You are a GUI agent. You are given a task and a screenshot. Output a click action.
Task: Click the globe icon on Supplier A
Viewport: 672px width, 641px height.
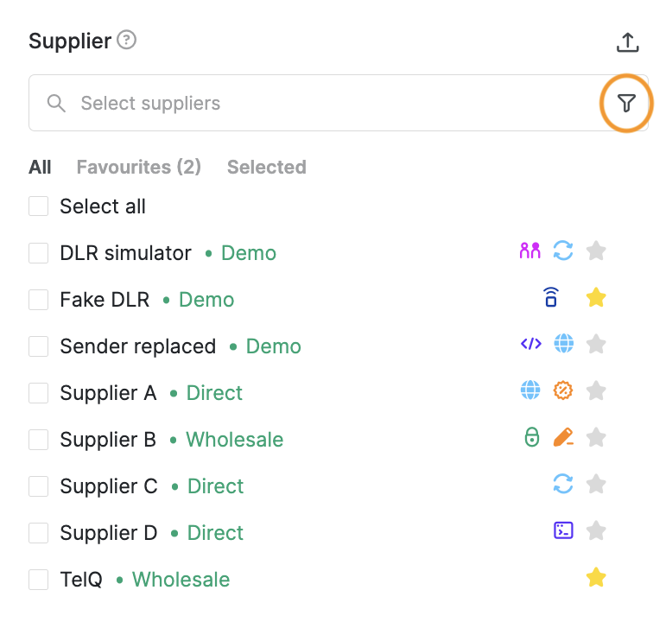coord(530,390)
